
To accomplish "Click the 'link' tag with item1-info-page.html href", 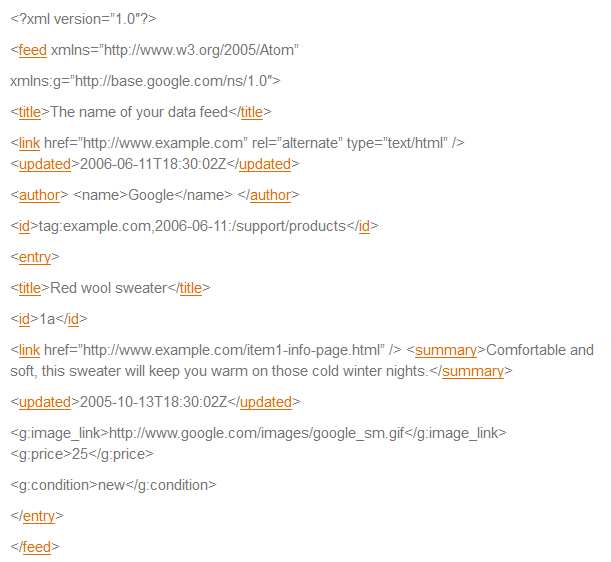I will [29, 350].
